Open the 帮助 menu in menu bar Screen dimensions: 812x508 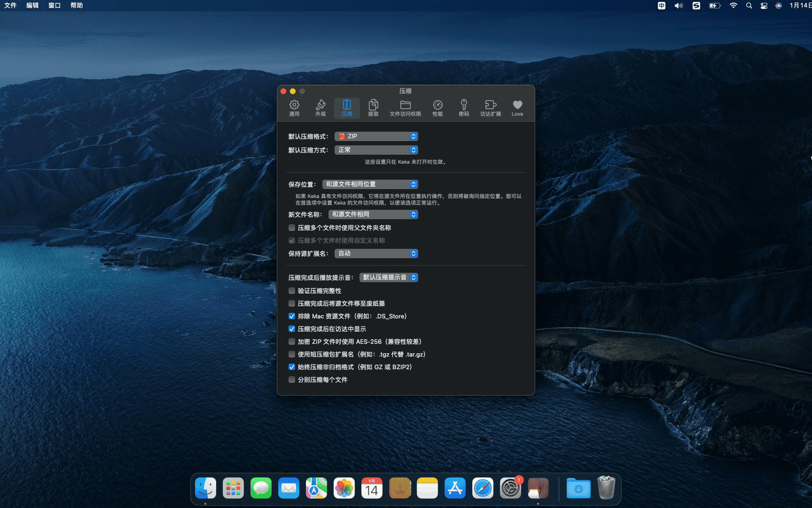(77, 5)
